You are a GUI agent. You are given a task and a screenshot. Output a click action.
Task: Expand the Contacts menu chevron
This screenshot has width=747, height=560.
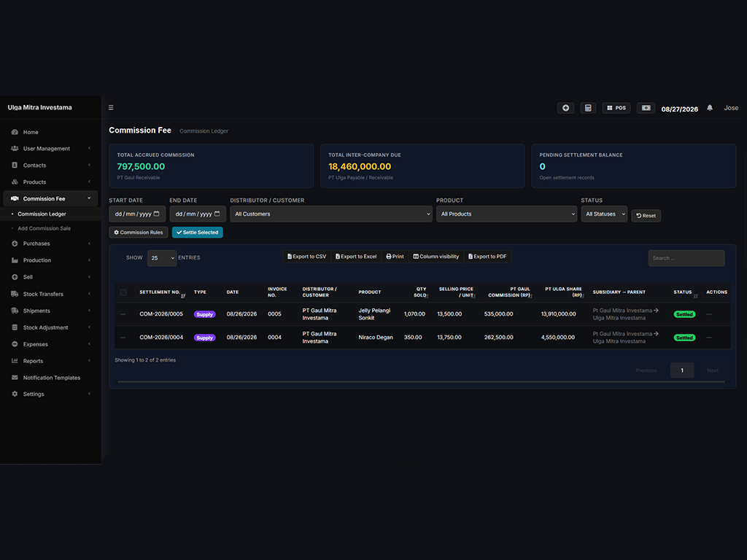coord(89,166)
